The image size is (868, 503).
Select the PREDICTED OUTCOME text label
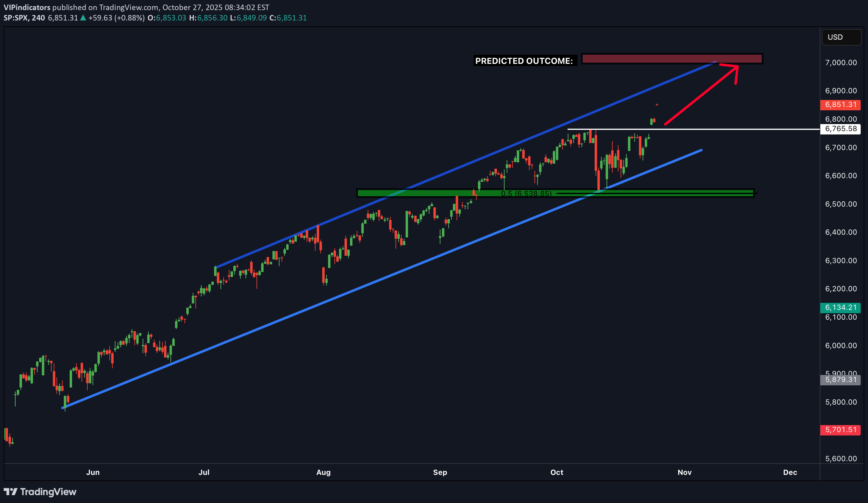524,61
